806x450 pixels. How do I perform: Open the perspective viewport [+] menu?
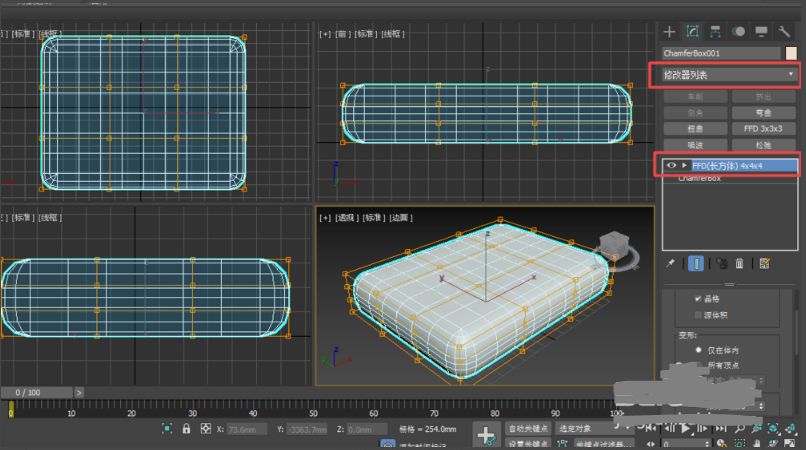pos(325,218)
